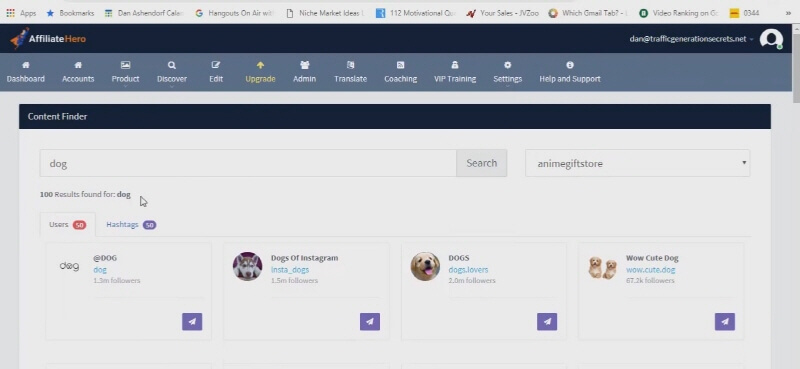Viewport: 800px width, 369px height.
Task: Open the Admin section
Action: [305, 72]
